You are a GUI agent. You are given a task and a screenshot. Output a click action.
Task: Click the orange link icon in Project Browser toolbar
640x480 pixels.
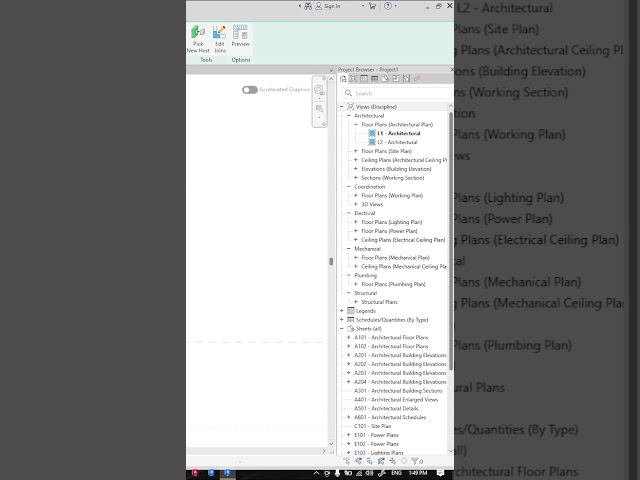pyautogui.click(x=417, y=79)
